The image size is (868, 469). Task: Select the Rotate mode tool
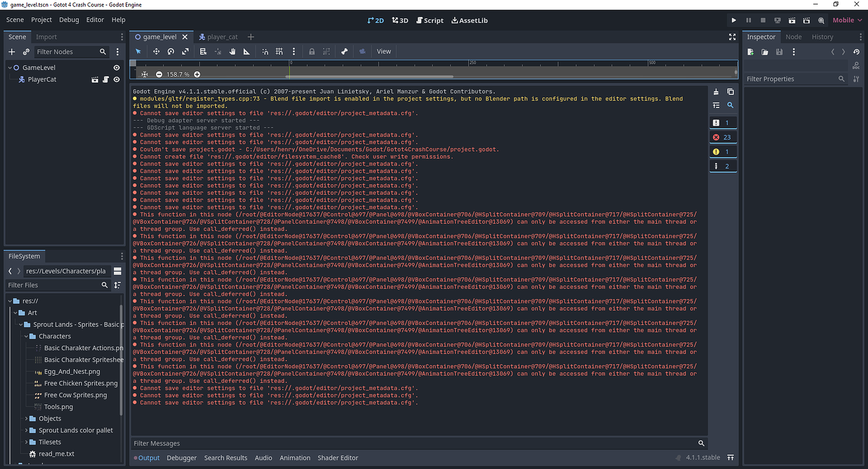pyautogui.click(x=170, y=52)
